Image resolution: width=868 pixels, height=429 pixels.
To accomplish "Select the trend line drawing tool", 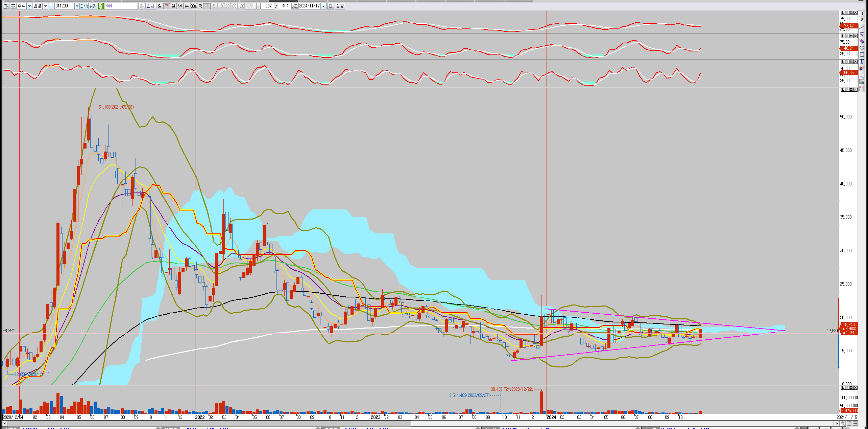I will tap(862, 27).
